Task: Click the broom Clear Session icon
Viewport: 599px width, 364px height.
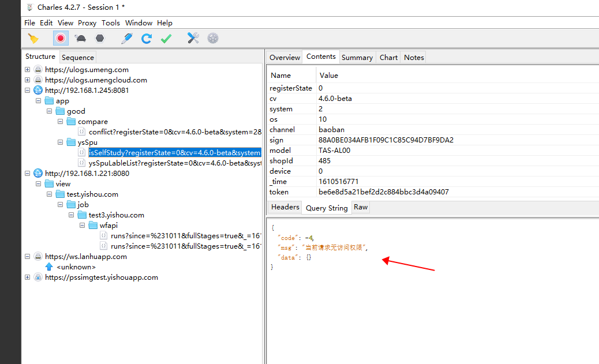Action: [33, 39]
